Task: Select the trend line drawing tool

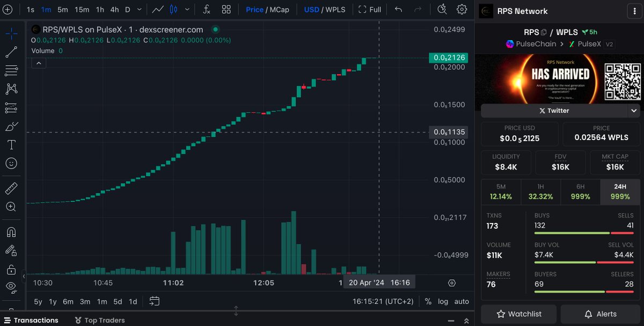Action: click(x=11, y=52)
